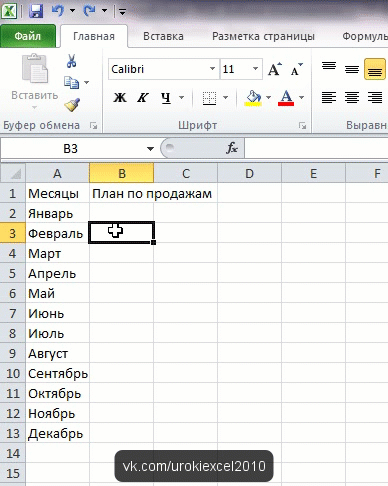Open the Вставить paste options arrow
Viewport: 388px width, 486px height.
pyautogui.click(x=34, y=108)
